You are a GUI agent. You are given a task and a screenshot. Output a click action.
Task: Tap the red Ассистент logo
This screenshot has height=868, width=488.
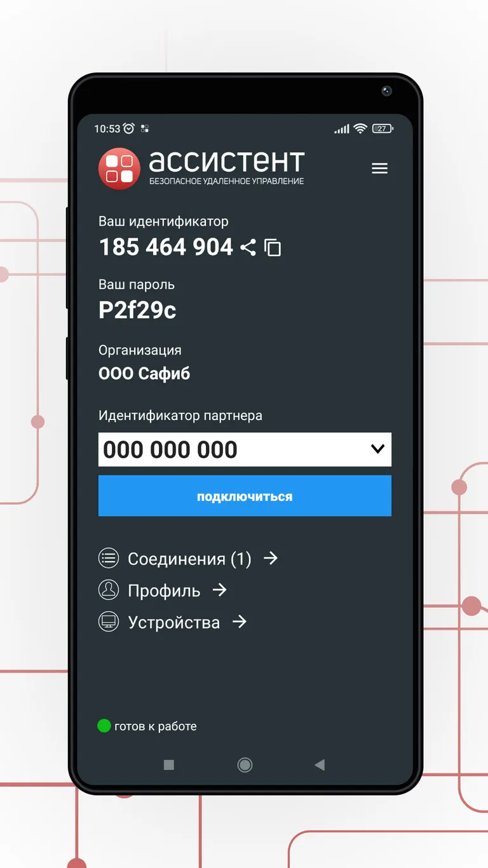click(119, 168)
